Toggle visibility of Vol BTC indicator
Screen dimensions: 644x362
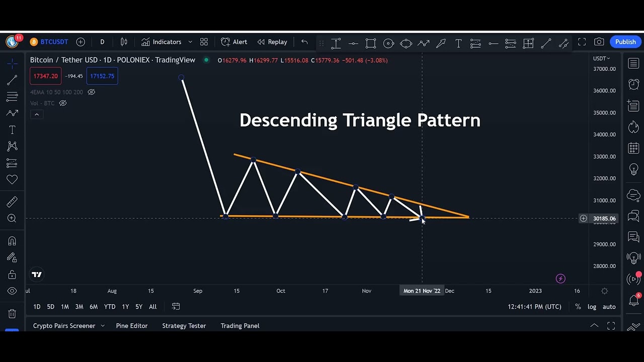(x=63, y=103)
